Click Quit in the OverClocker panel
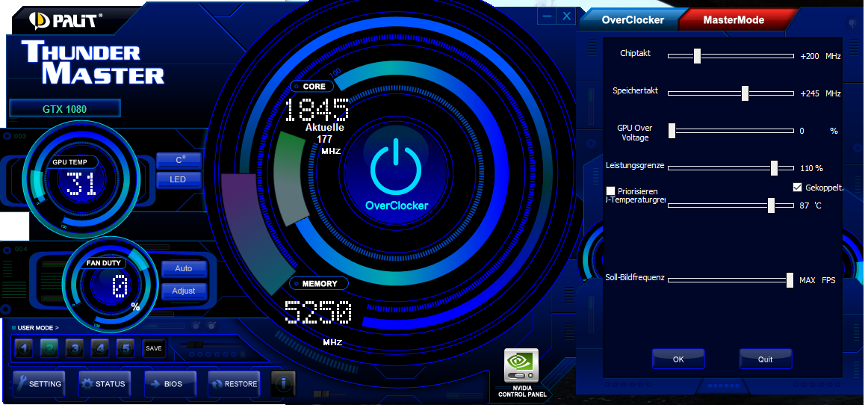This screenshot has height=405, width=868. [766, 359]
